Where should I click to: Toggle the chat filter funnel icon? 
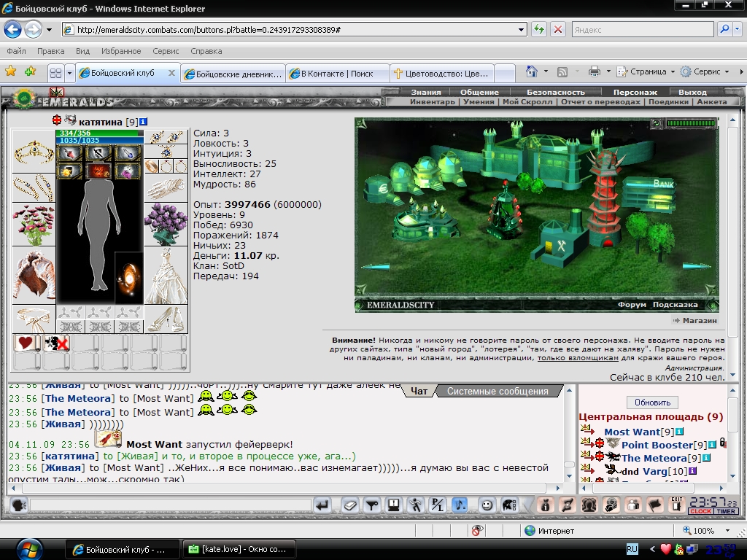tap(372, 505)
